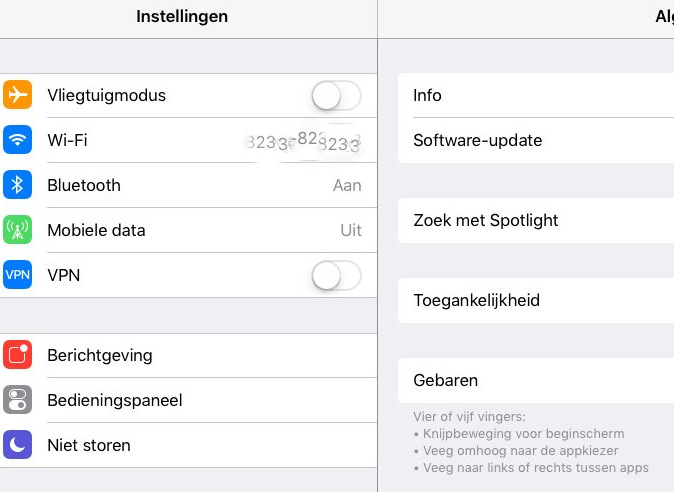
Task: Enable the Vliegtuigmodus switch
Action: [336, 96]
